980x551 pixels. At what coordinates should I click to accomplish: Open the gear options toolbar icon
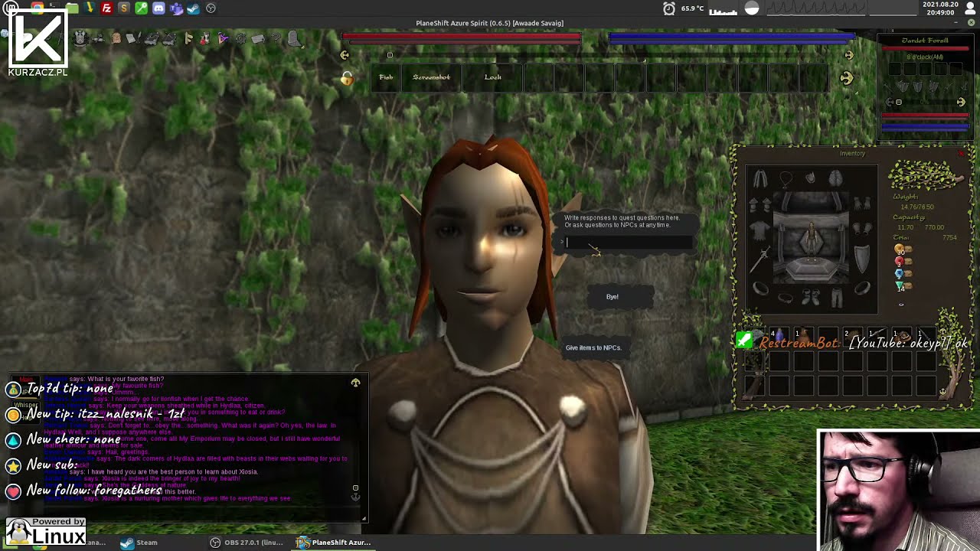pyautogui.click(x=240, y=38)
